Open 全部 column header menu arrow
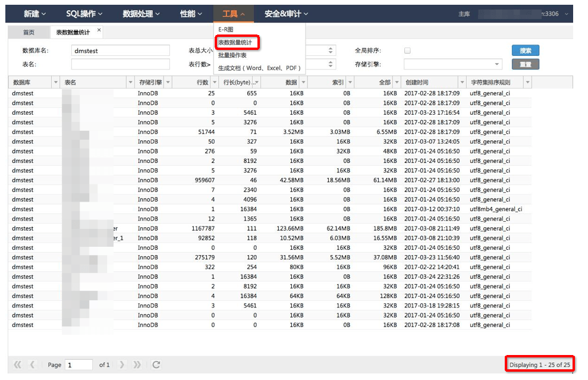 coord(397,82)
